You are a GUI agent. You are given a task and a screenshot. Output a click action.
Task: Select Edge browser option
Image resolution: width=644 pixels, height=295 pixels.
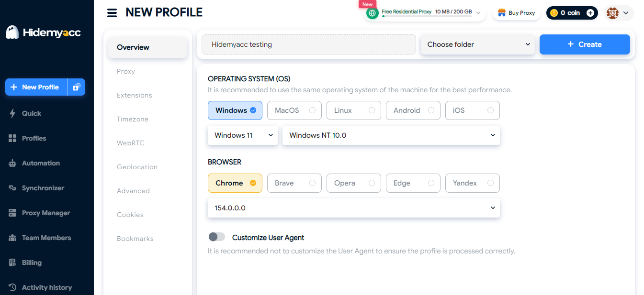pyautogui.click(x=413, y=183)
